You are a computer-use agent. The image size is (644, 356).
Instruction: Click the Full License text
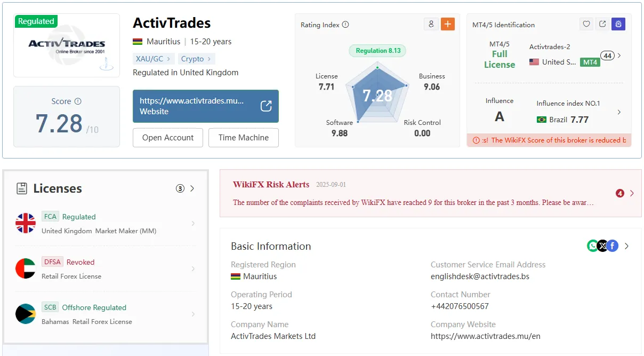coord(500,59)
